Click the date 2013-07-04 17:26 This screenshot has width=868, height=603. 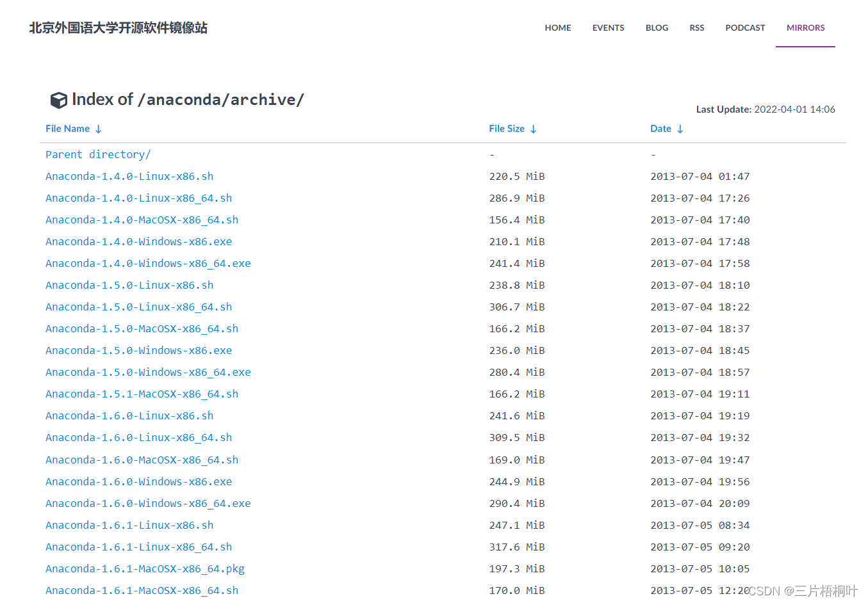[x=700, y=198]
